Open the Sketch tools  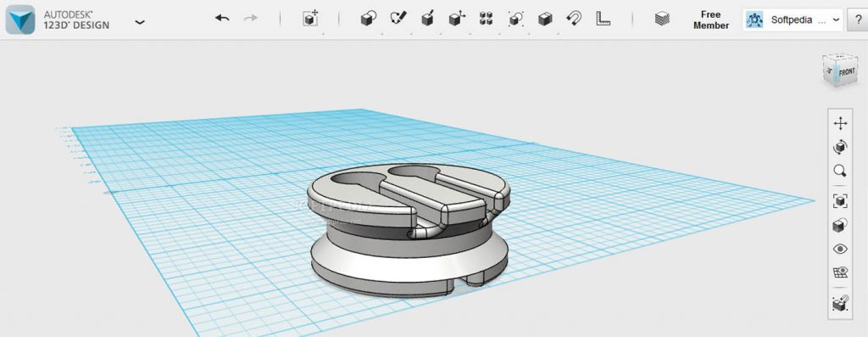click(398, 19)
